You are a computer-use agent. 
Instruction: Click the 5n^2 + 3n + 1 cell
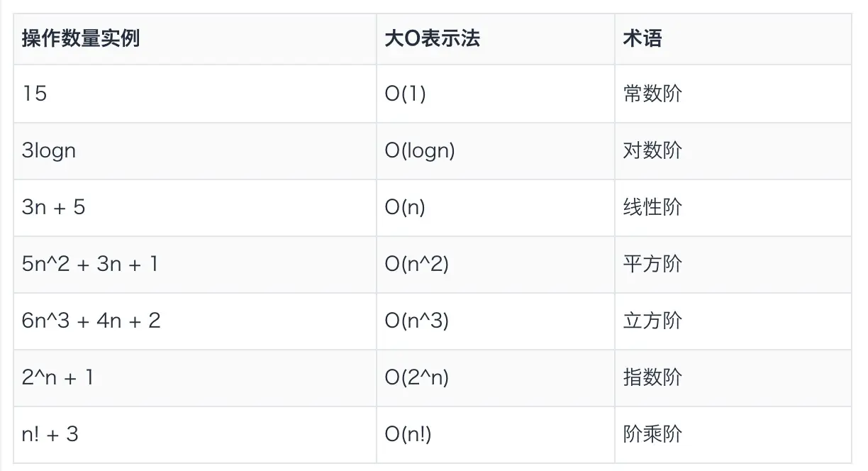(x=195, y=265)
